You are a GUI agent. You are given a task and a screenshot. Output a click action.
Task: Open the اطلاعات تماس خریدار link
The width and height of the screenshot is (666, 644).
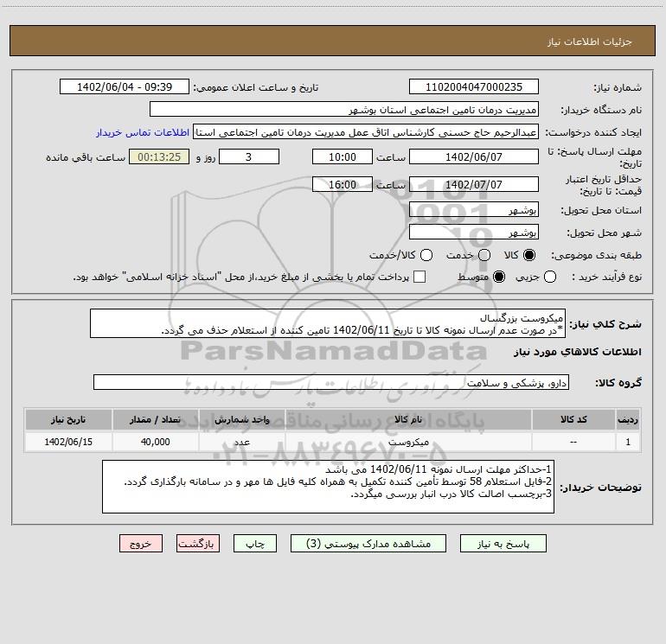pos(143,132)
